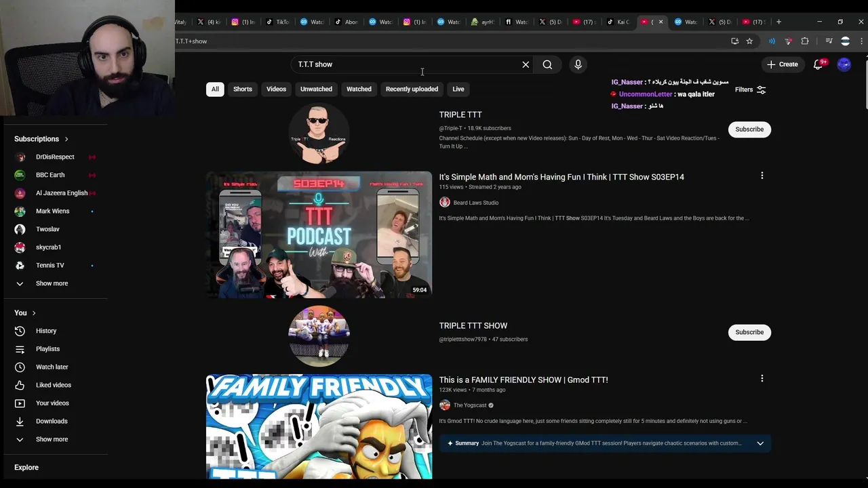Click the Your videos play icon

(20, 403)
